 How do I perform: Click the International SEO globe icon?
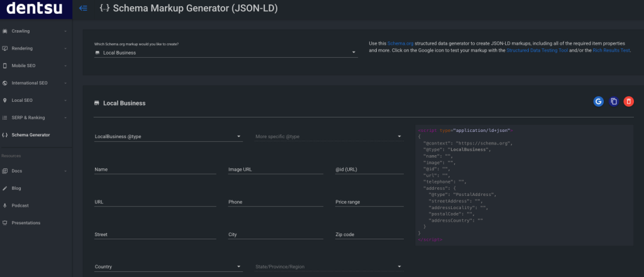click(x=4, y=83)
